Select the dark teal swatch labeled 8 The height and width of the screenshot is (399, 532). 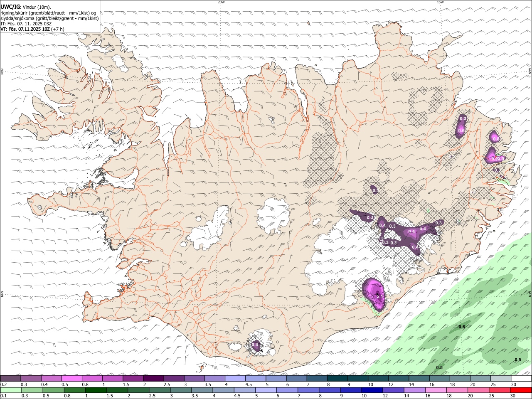point(337,378)
